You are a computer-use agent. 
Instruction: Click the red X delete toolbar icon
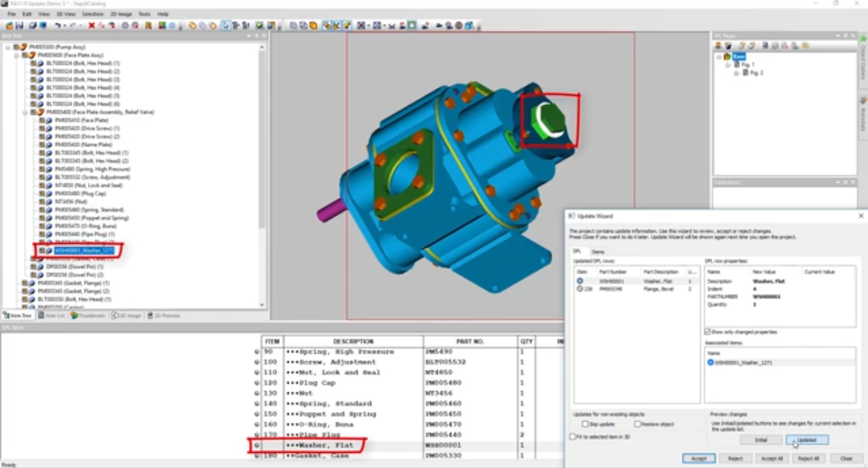click(92, 25)
